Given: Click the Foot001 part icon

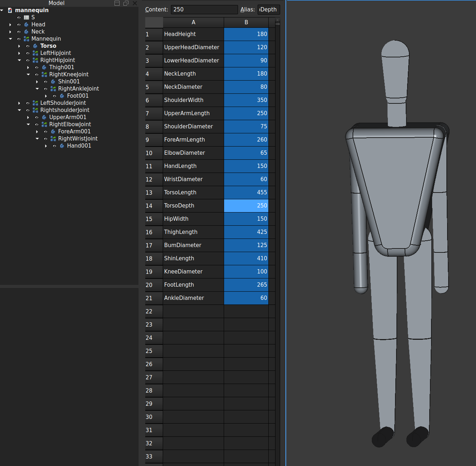Looking at the screenshot, I should coord(62,96).
